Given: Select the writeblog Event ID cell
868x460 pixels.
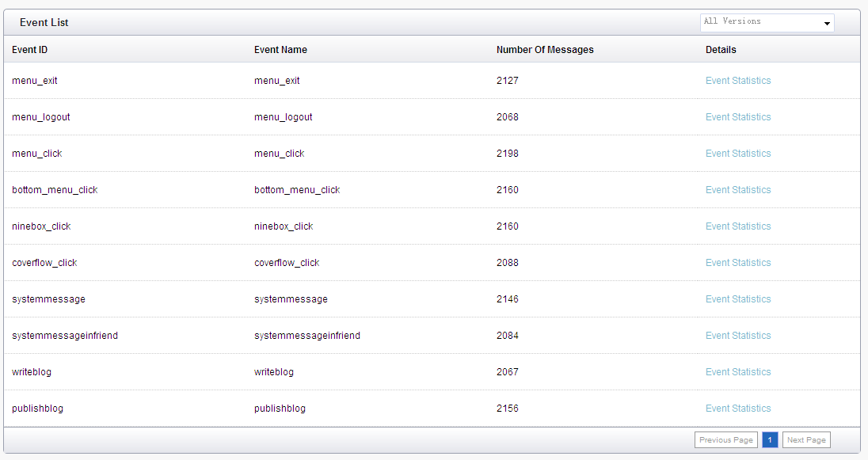Looking at the screenshot, I should pos(32,372).
